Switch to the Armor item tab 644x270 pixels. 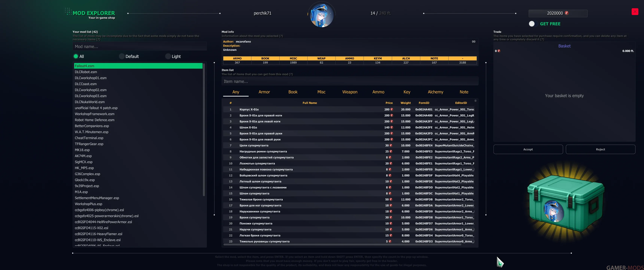click(x=264, y=92)
